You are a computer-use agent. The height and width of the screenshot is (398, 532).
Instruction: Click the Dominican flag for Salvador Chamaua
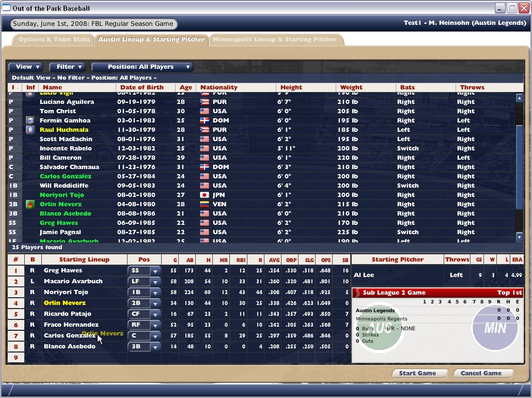coord(205,167)
